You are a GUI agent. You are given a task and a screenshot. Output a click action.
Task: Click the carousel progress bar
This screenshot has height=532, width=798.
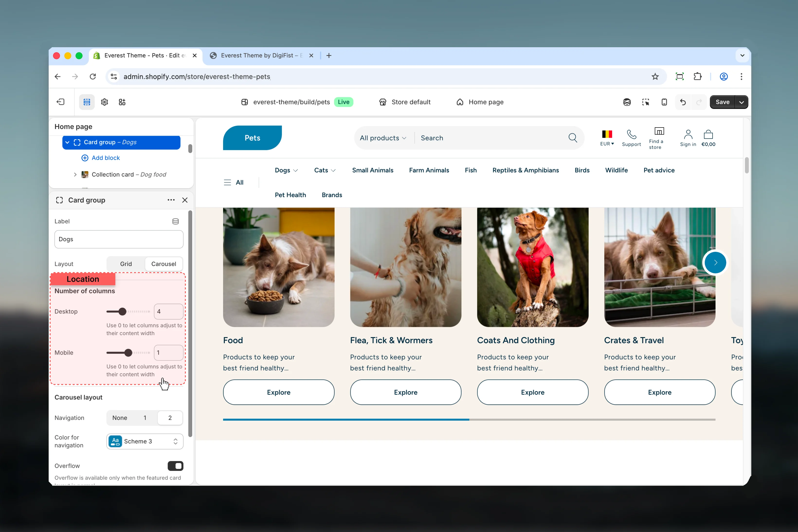pos(469,419)
